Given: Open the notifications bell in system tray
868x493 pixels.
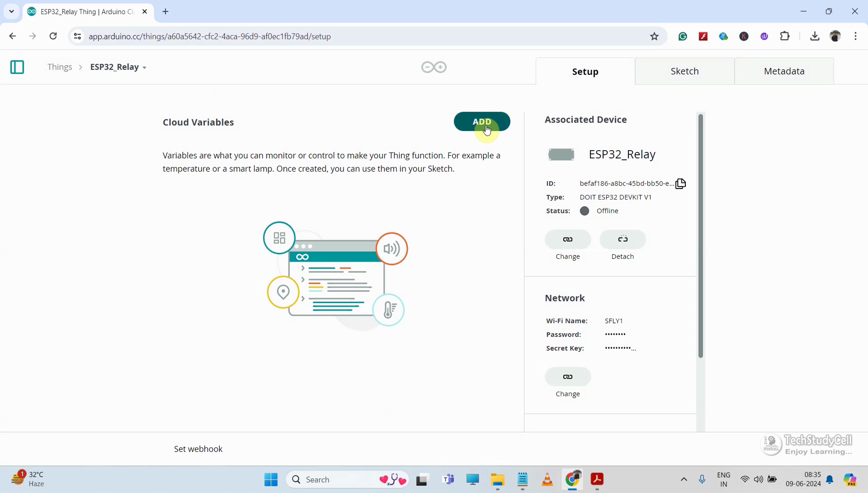Looking at the screenshot, I should 830,479.
